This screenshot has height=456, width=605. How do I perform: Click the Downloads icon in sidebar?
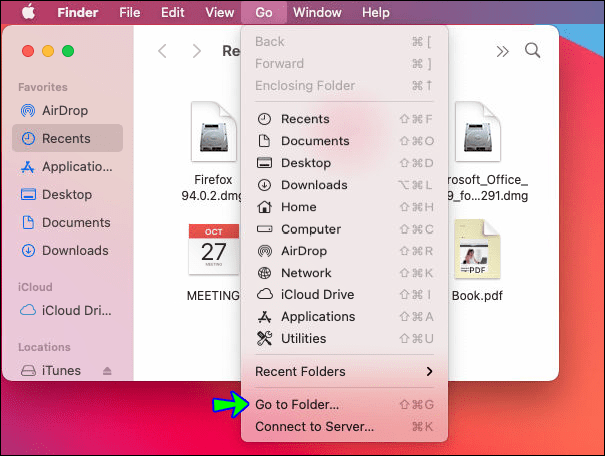click(x=28, y=251)
